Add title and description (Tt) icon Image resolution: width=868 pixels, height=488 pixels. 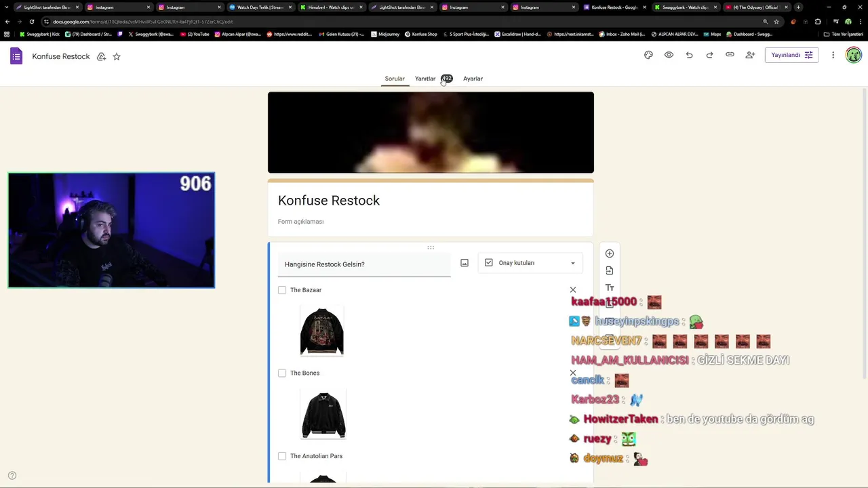610,288
